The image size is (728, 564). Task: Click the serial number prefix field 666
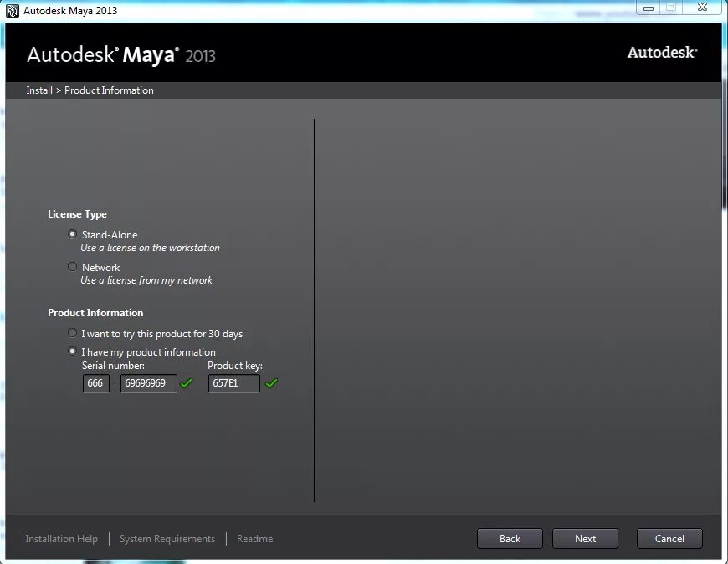pyautogui.click(x=96, y=383)
